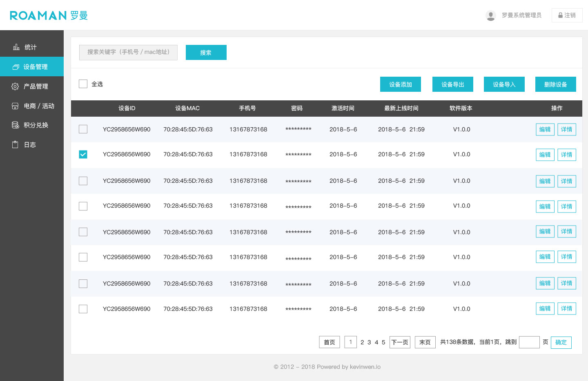The width and height of the screenshot is (588, 381).
Task: Jump to page 3 in pagination
Action: click(369, 342)
